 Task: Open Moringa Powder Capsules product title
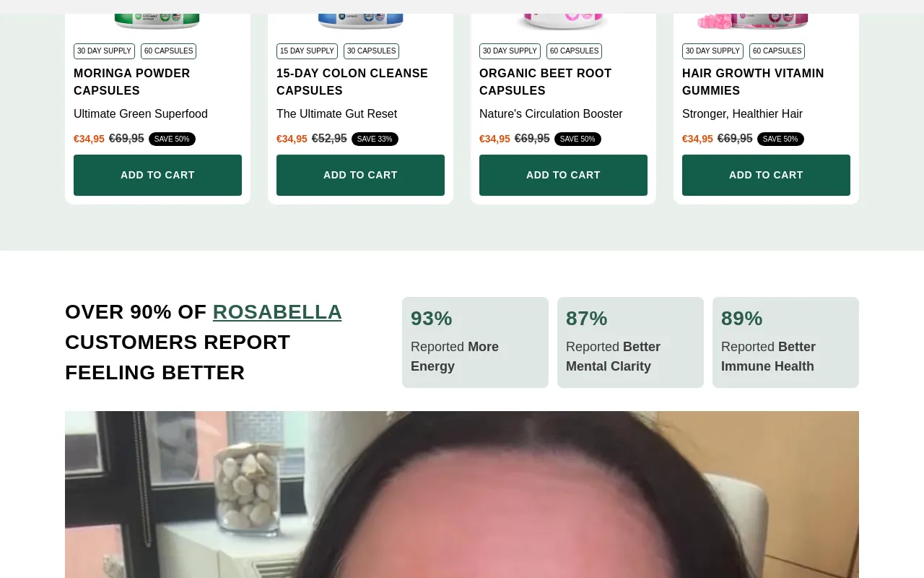click(x=132, y=82)
